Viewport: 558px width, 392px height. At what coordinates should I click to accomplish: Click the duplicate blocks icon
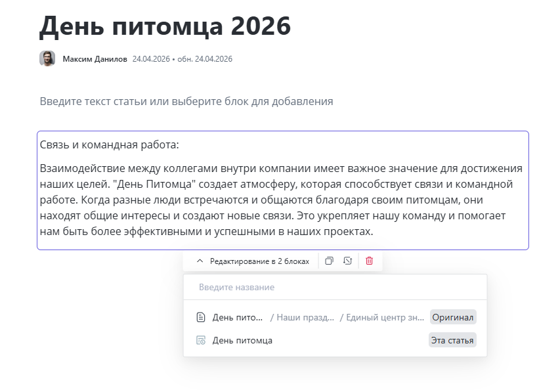pos(330,261)
